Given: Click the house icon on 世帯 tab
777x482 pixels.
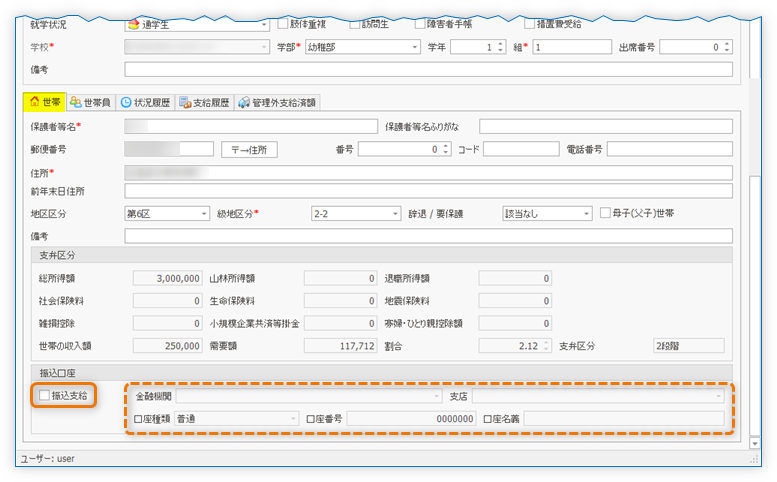Looking at the screenshot, I should coord(35,102).
